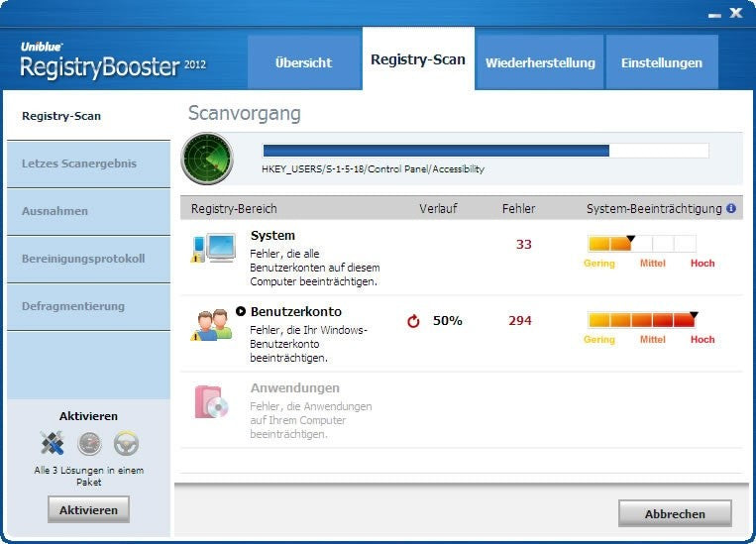Image resolution: width=756 pixels, height=544 pixels.
Task: Click the Fehler column header
Action: pyautogui.click(x=519, y=209)
